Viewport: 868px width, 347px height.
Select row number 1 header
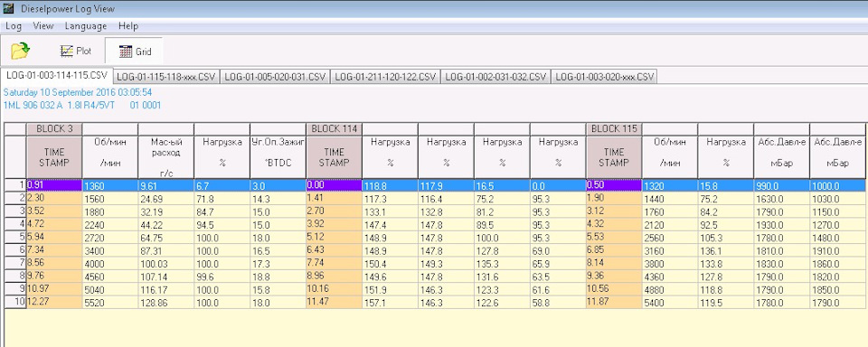click(15, 185)
